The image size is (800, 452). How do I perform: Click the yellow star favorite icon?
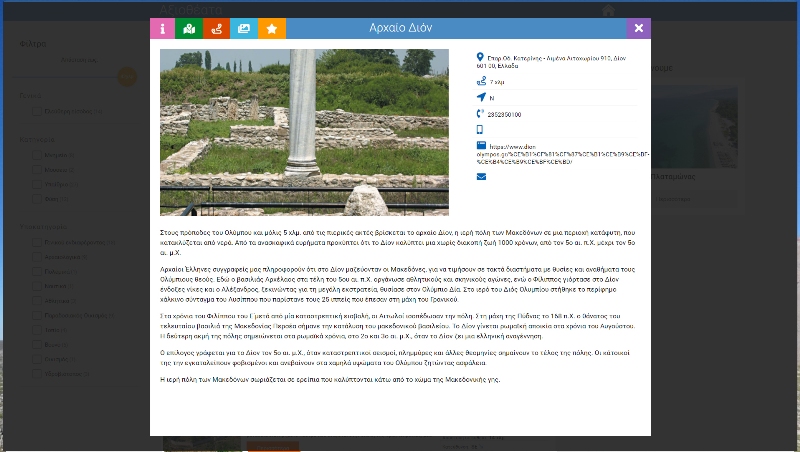coord(272,29)
